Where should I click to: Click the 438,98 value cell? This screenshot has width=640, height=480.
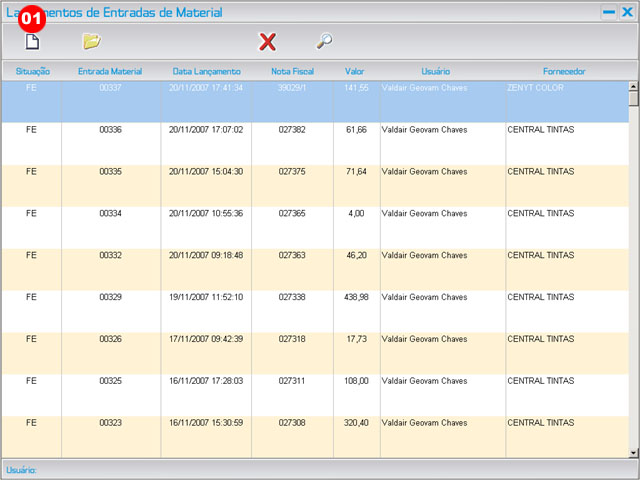(x=356, y=298)
